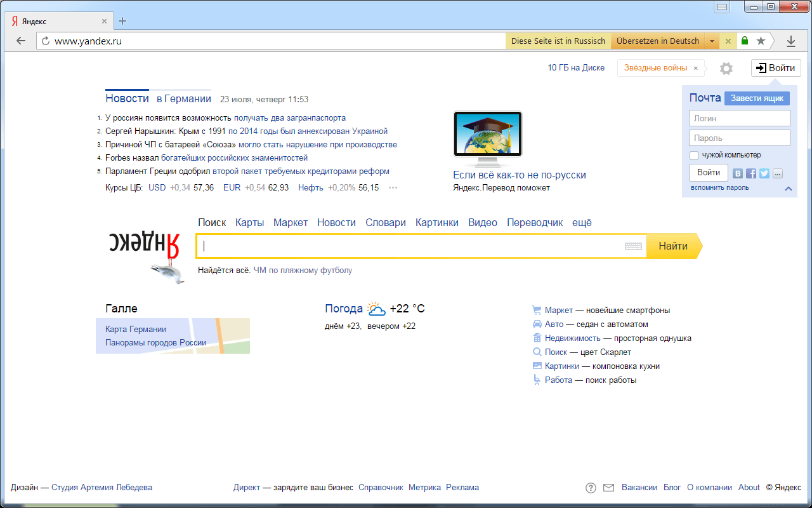
Task: Show more social login options
Action: point(778,173)
